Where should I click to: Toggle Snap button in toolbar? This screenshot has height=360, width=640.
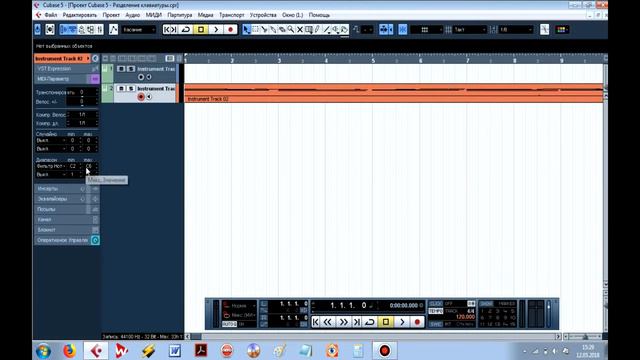pyautogui.click(x=402, y=29)
